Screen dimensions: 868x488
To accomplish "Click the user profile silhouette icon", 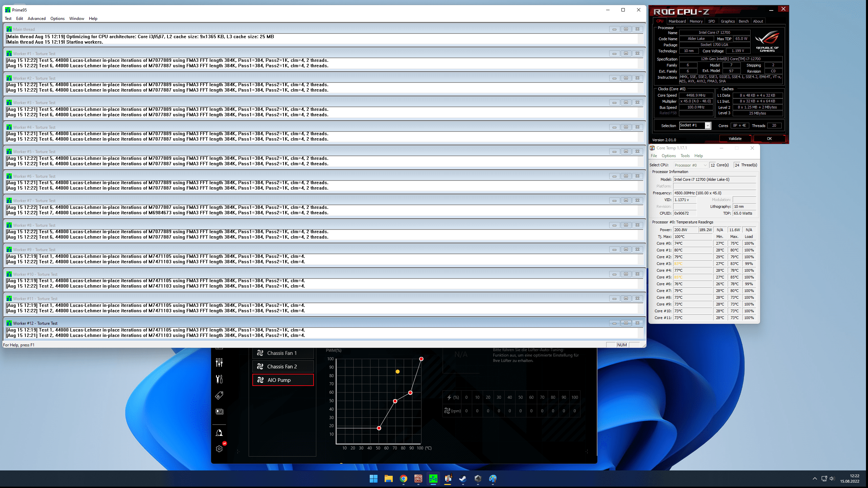I will point(219,433).
